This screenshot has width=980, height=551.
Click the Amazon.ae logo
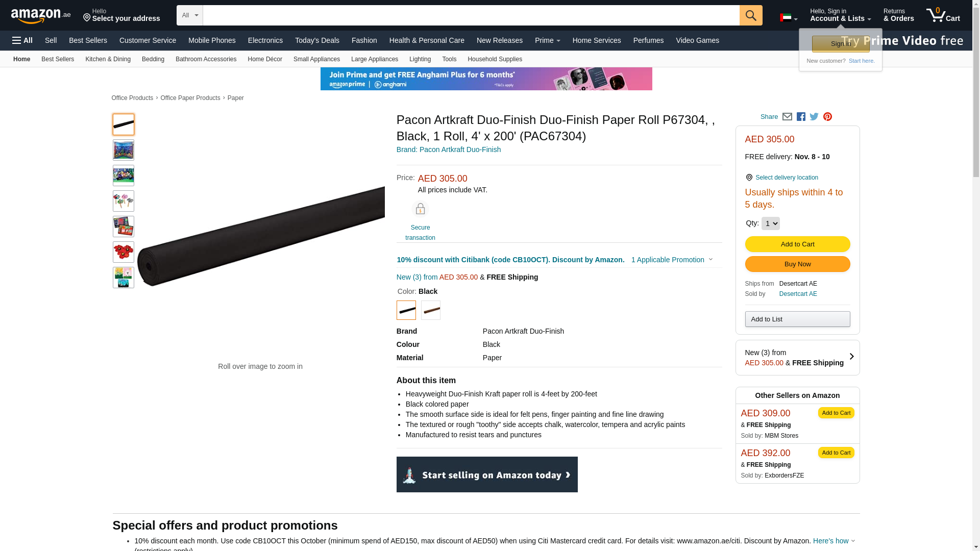tap(41, 16)
